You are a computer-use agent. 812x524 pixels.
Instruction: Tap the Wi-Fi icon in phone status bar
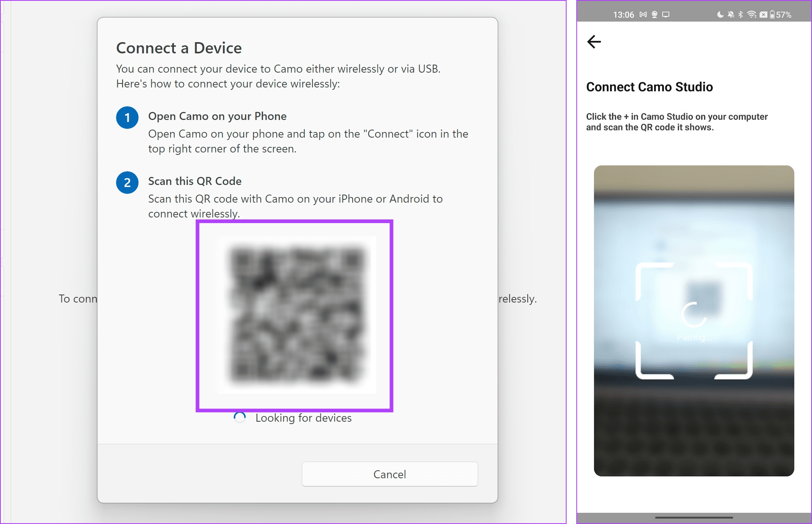[x=752, y=15]
